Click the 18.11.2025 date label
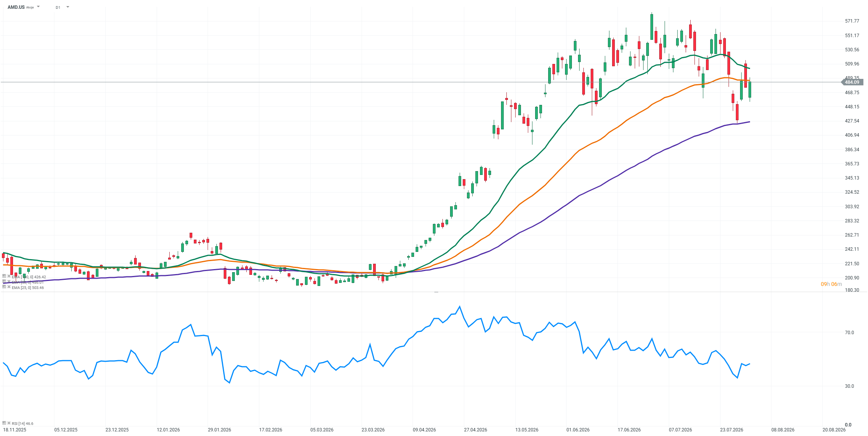The width and height of the screenshot is (868, 436). [15, 430]
